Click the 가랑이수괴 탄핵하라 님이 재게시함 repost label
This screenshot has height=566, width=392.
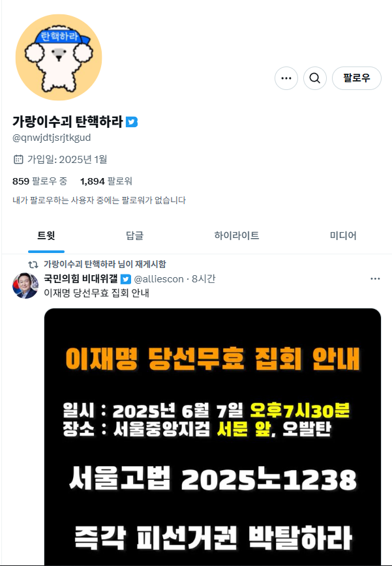(x=104, y=264)
